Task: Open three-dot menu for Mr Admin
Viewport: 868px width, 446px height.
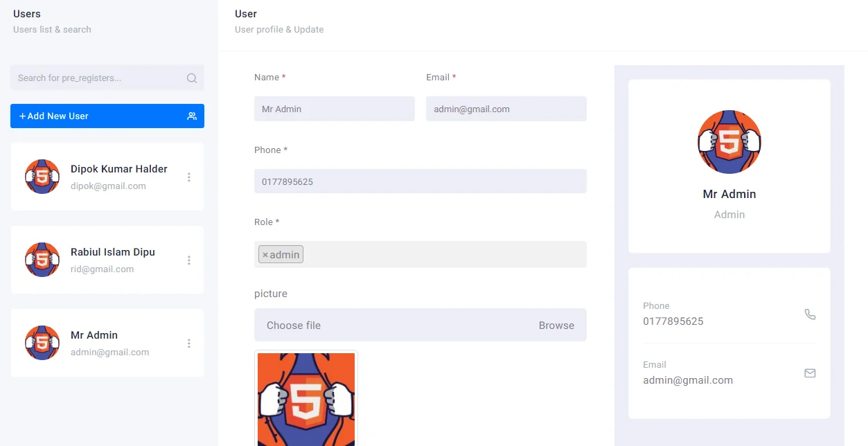Action: pyautogui.click(x=189, y=344)
